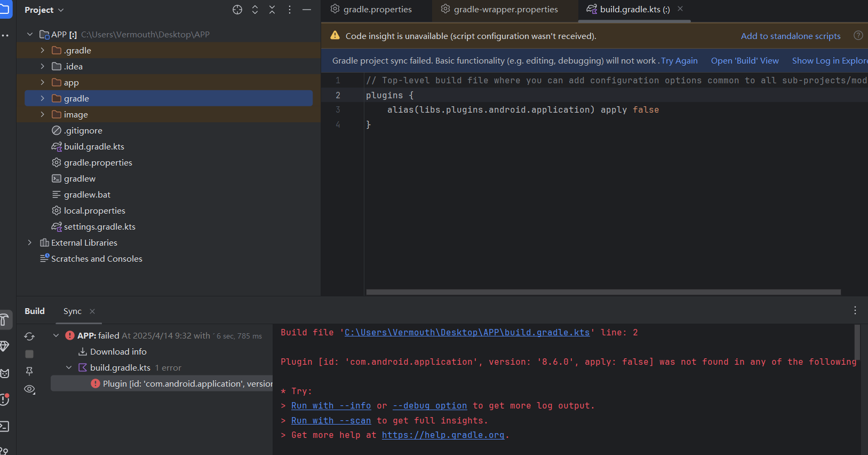Close the build.gradle.kts editor tab

pos(680,9)
